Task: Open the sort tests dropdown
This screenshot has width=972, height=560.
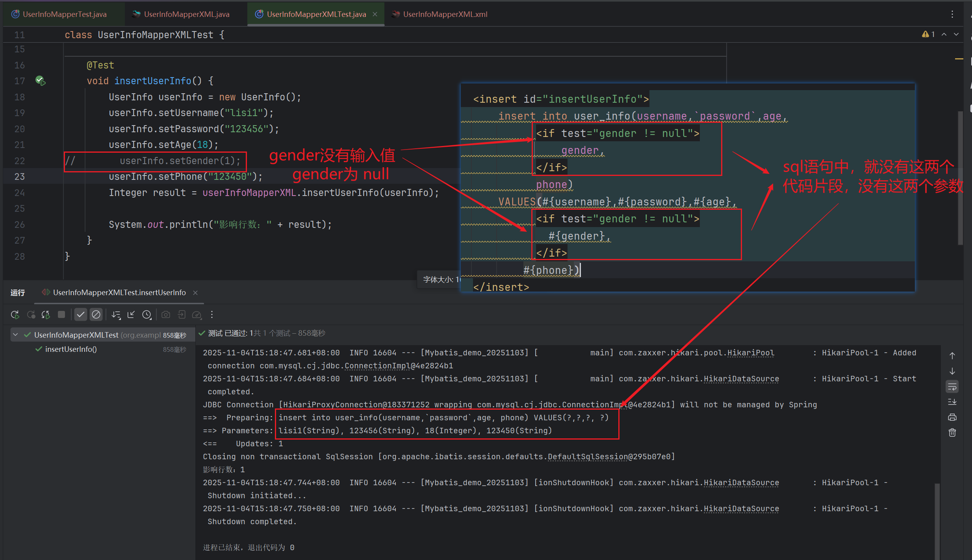Action: (116, 315)
